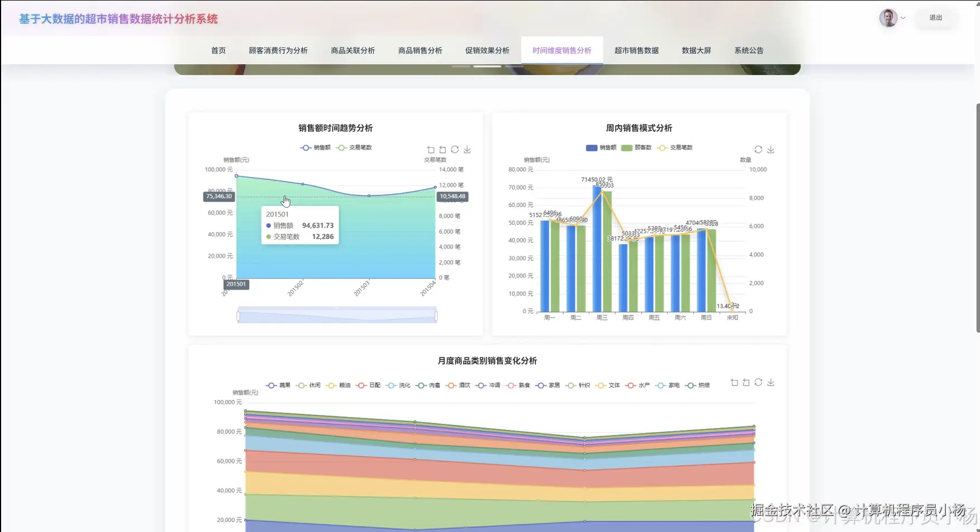Toggle 针织 category legend item
This screenshot has height=532, width=980.
[577, 385]
